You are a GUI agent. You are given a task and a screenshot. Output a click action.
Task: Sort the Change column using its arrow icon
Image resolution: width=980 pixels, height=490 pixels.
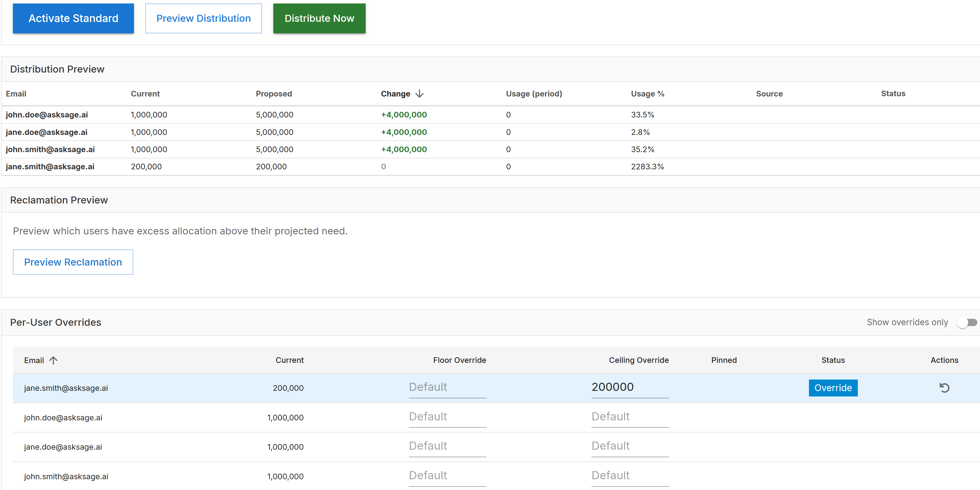420,94
